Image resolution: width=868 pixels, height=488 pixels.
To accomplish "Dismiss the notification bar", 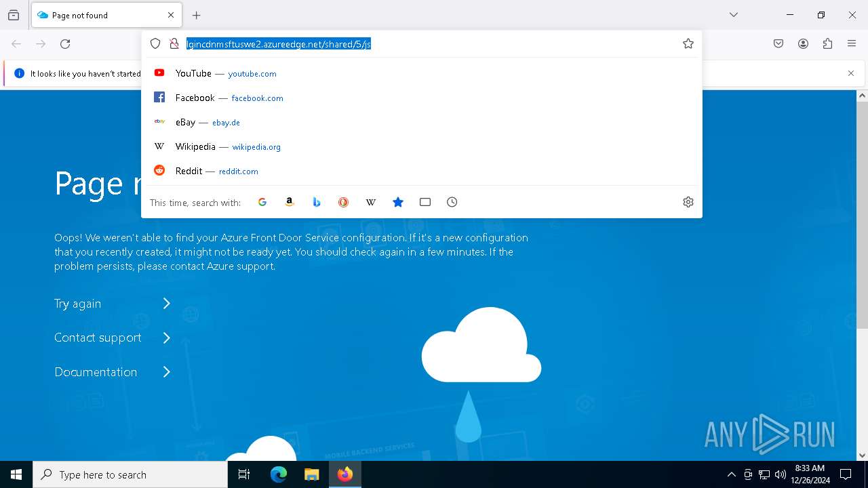I will click(x=851, y=73).
